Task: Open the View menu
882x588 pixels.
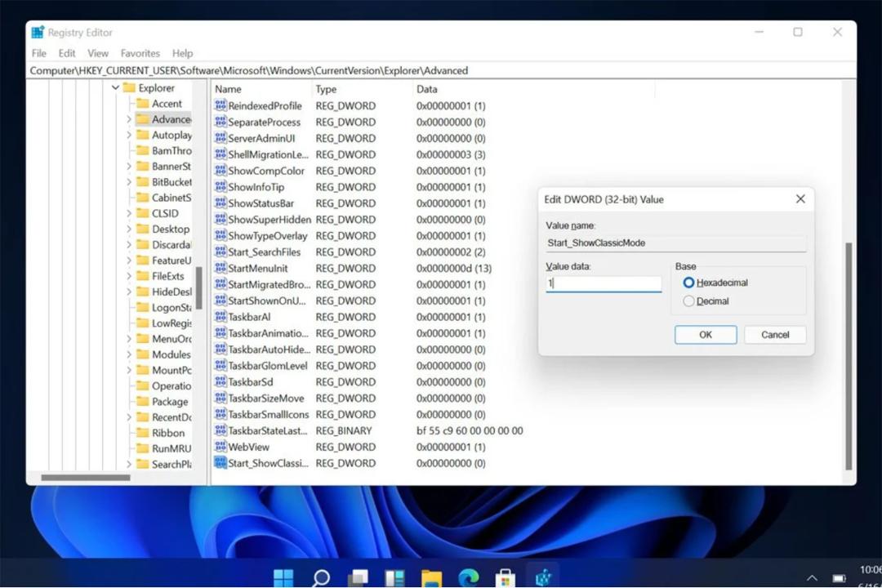Action: (x=98, y=53)
